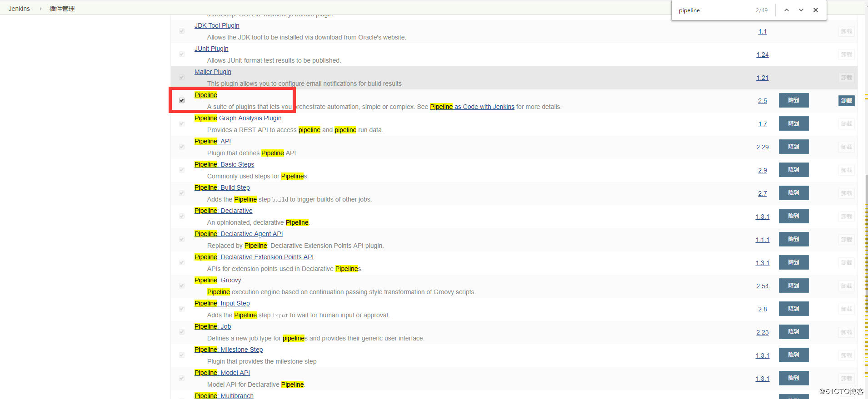Click the JUnit version 1.24 link
This screenshot has height=399, width=868.
[763, 54]
